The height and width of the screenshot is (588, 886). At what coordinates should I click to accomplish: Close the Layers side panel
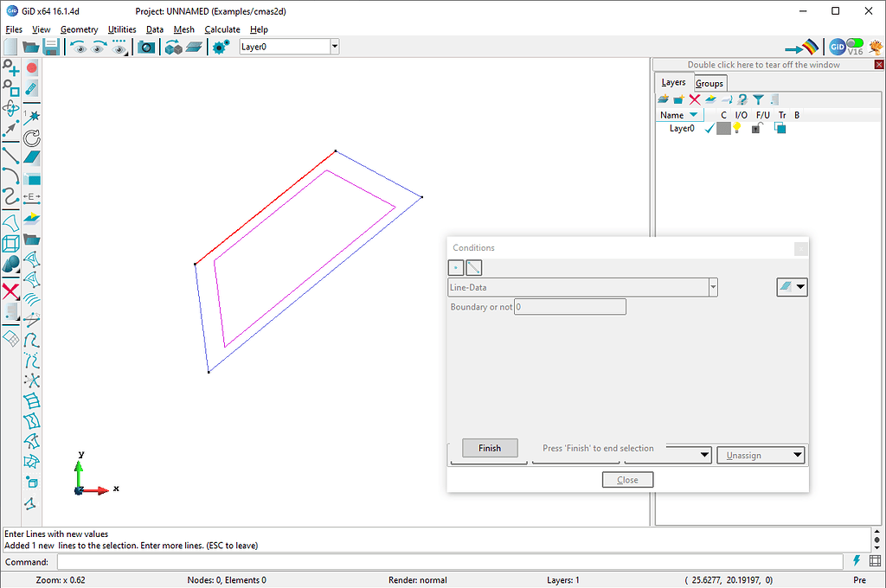pyautogui.click(x=879, y=64)
